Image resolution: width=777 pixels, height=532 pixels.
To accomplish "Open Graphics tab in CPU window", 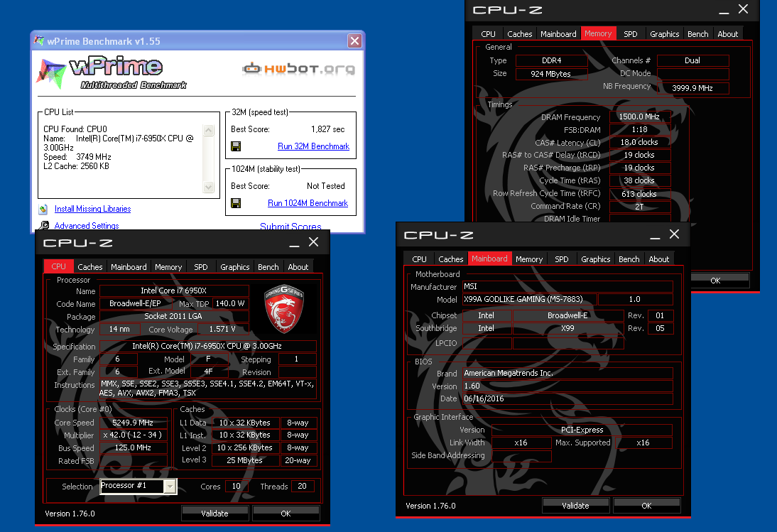I will point(235,266).
